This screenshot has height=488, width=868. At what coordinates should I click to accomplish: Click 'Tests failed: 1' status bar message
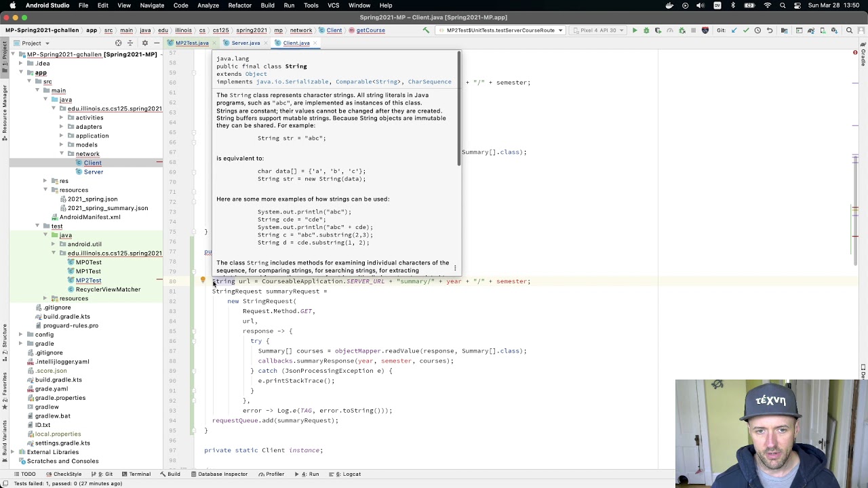(68, 483)
